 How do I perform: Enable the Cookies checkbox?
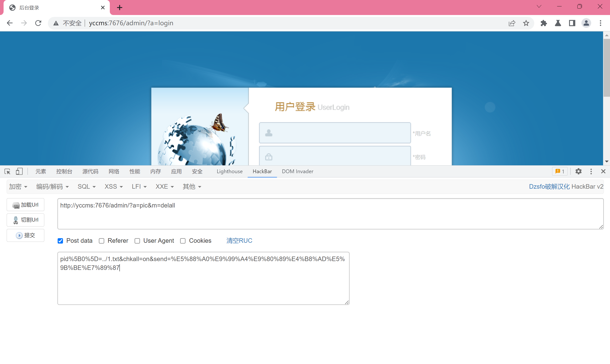coord(183,241)
